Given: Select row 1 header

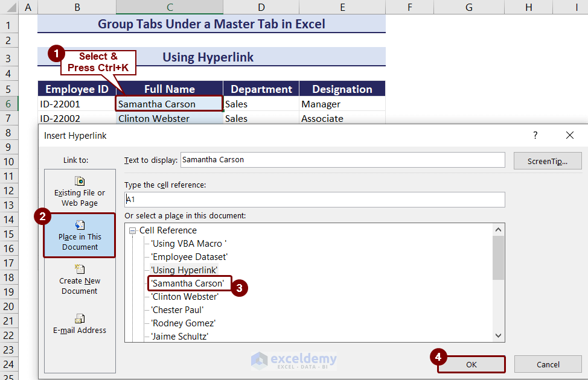Looking at the screenshot, I should pos(8,25).
